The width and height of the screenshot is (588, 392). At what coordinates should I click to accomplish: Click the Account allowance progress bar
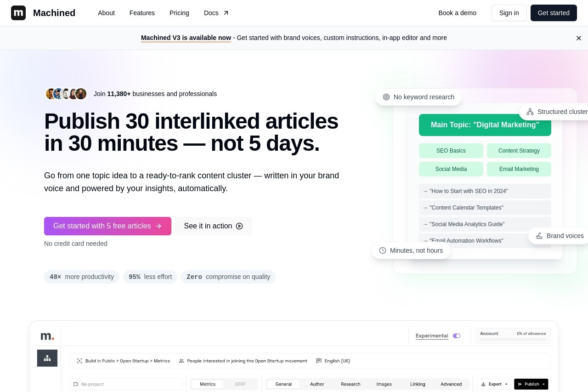pyautogui.click(x=513, y=340)
